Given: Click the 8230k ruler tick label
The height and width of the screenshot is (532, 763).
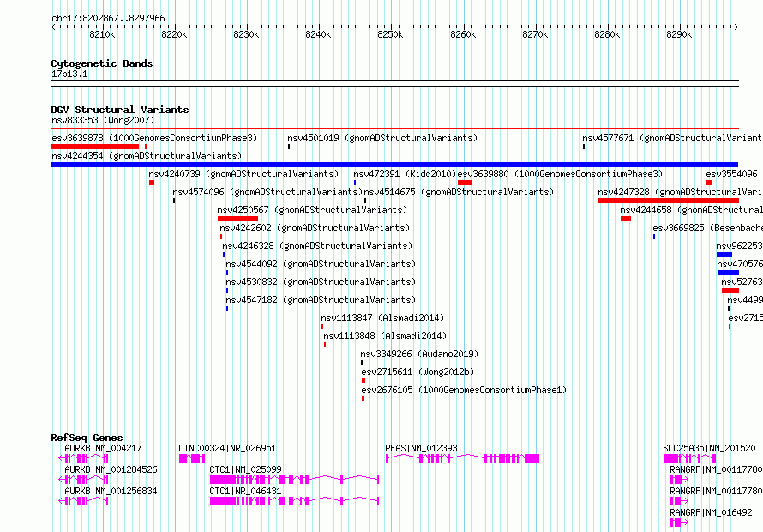Looking at the screenshot, I should coord(246,34).
